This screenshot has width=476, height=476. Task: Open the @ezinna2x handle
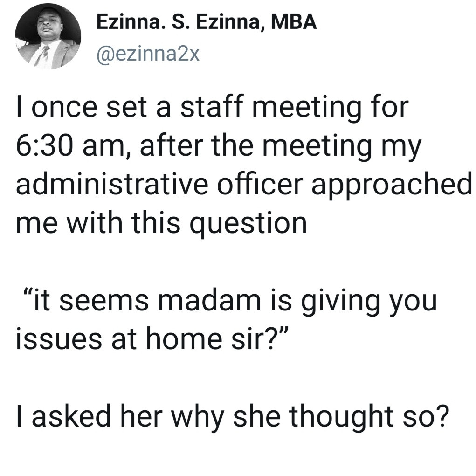click(x=148, y=55)
